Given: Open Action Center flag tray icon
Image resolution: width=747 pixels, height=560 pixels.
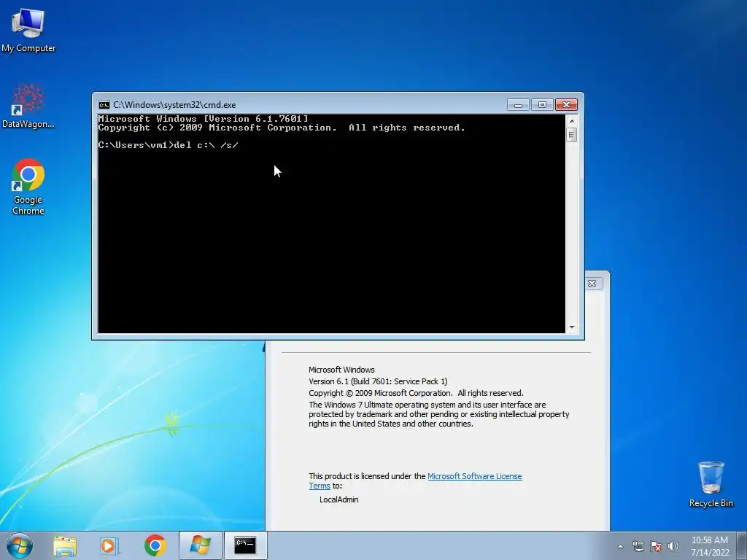Looking at the screenshot, I should [656, 546].
